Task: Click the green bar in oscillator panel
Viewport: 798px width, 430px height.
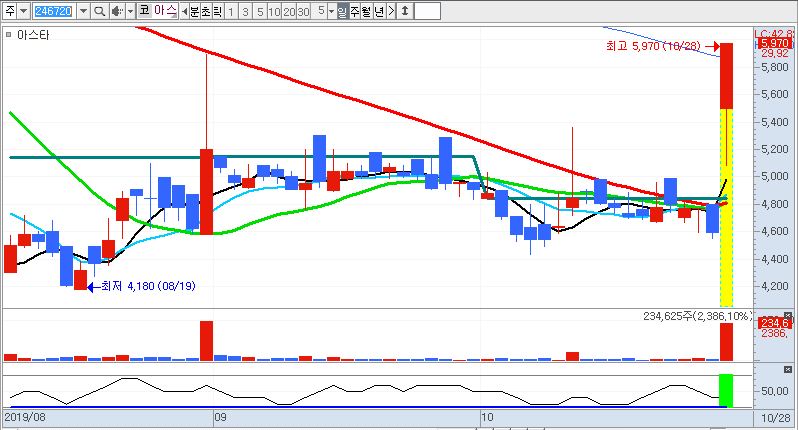Action: [x=726, y=391]
